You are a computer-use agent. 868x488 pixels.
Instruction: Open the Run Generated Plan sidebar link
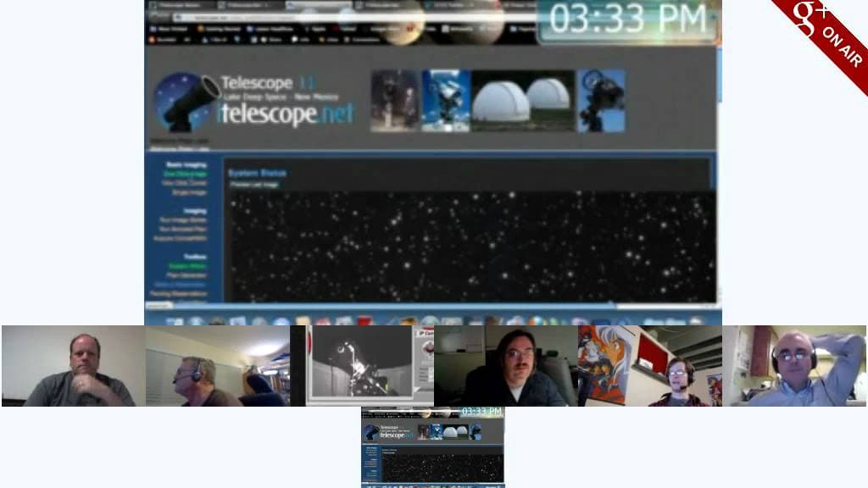pyautogui.click(x=183, y=229)
